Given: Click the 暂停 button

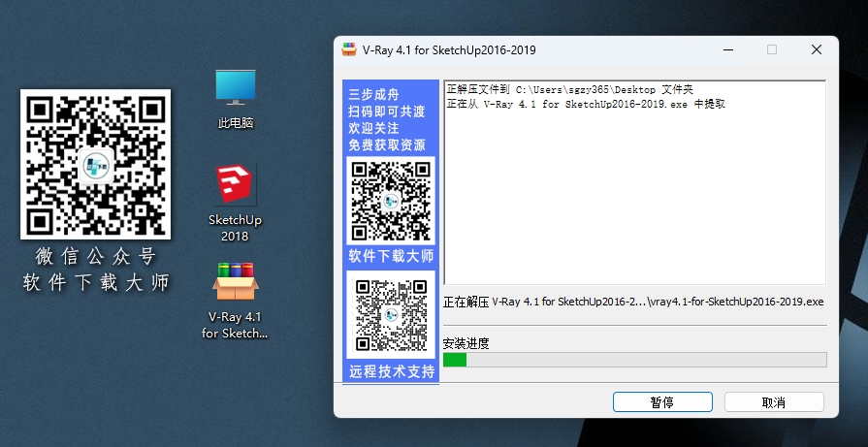Looking at the screenshot, I should click(662, 402).
